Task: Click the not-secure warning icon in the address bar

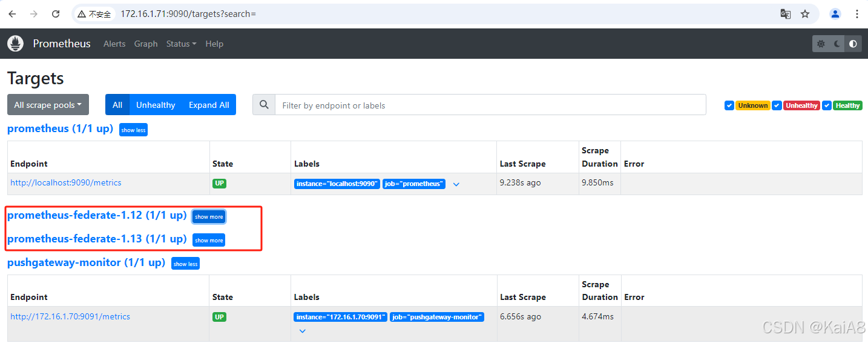Action: tap(82, 14)
